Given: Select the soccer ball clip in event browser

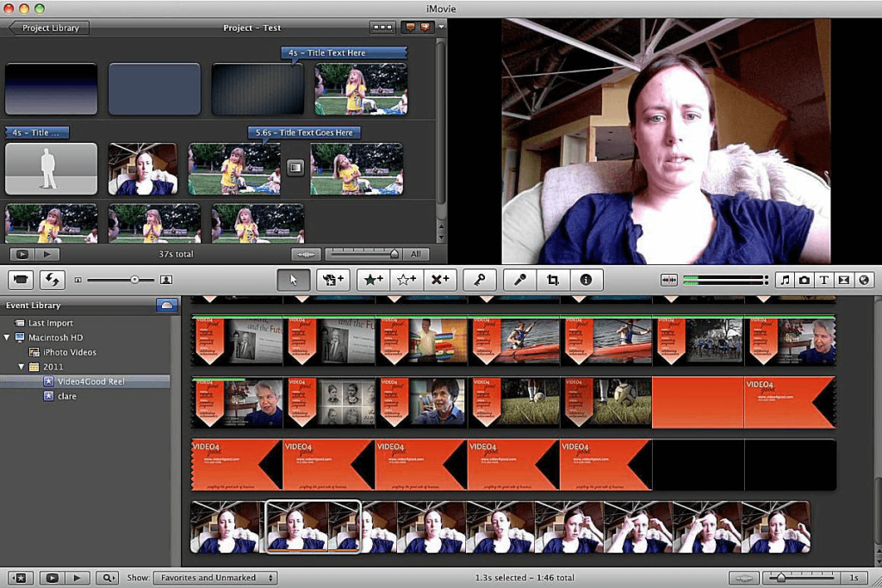Looking at the screenshot, I should 606,403.
